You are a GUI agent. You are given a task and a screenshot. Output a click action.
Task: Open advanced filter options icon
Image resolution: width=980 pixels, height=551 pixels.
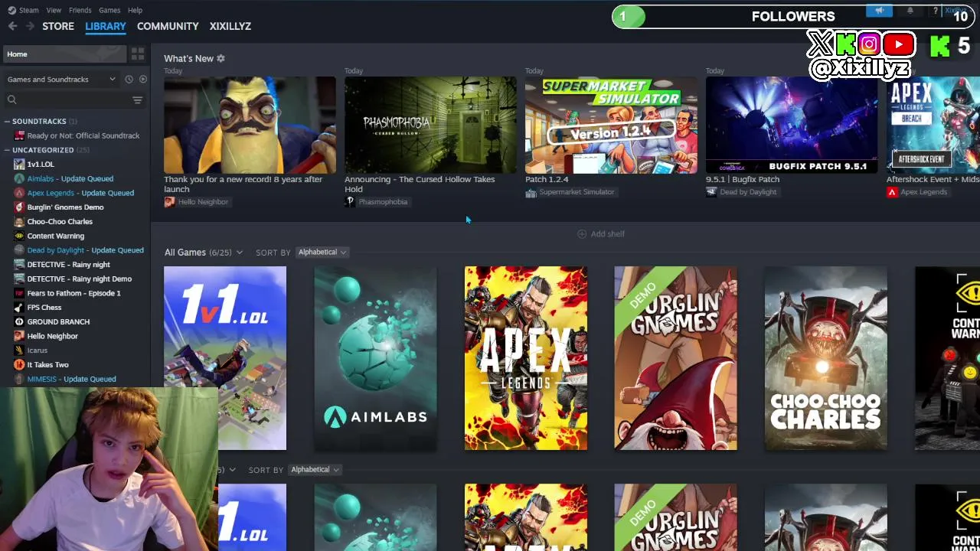[138, 99]
